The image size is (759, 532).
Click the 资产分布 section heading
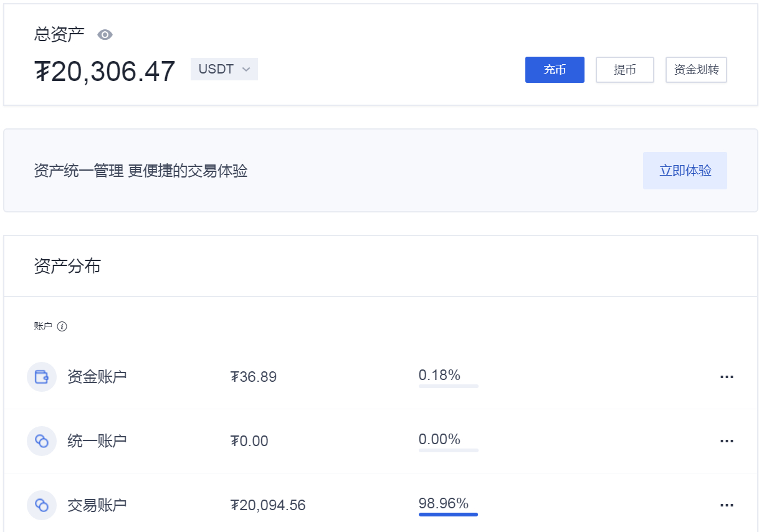67,267
